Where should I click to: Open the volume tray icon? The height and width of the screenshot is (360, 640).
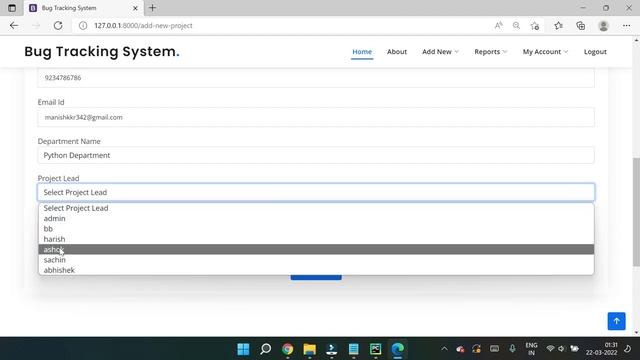click(562, 349)
